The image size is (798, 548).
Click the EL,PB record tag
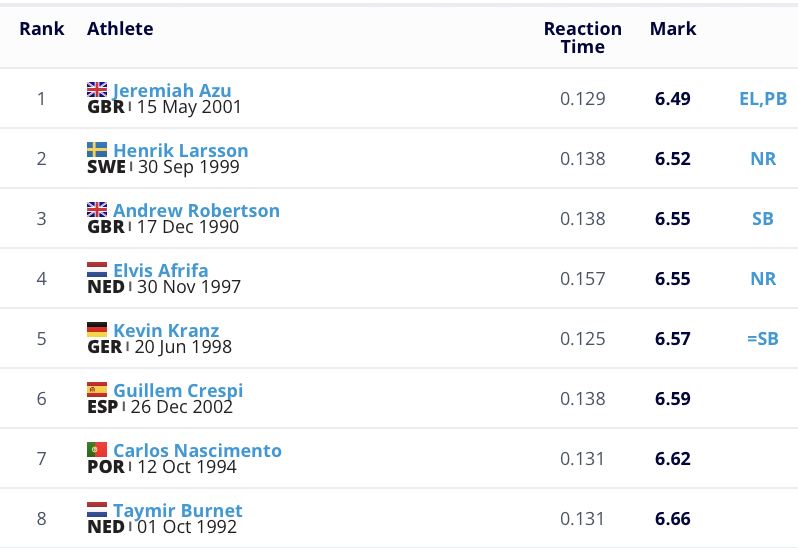[x=763, y=99]
